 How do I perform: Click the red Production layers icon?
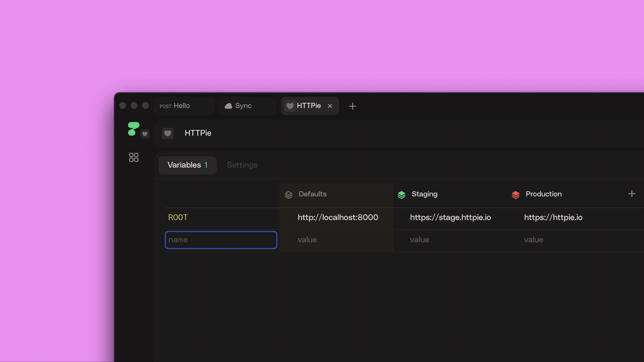pos(516,195)
